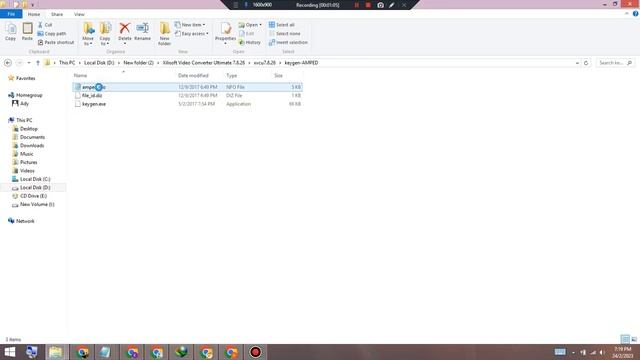Image resolution: width=640 pixels, height=360 pixels.
Task: Click Local Disk (D:) breadcrumb in address bar
Action: [99, 63]
